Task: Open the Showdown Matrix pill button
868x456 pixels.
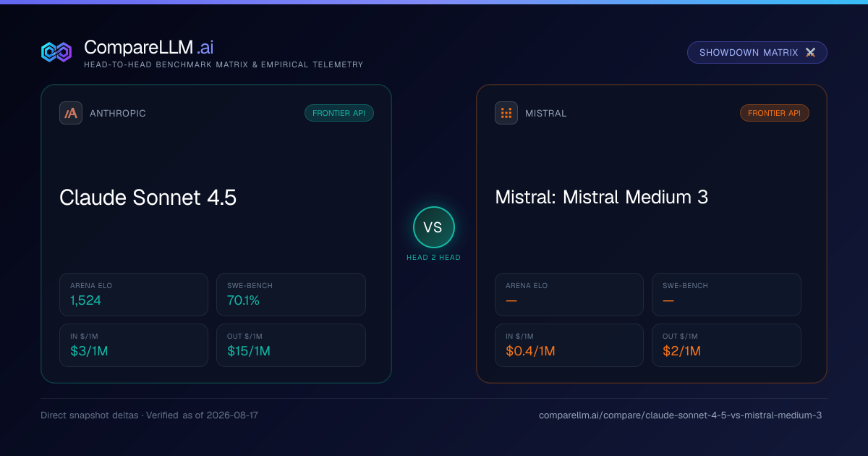Action: pyautogui.click(x=757, y=53)
